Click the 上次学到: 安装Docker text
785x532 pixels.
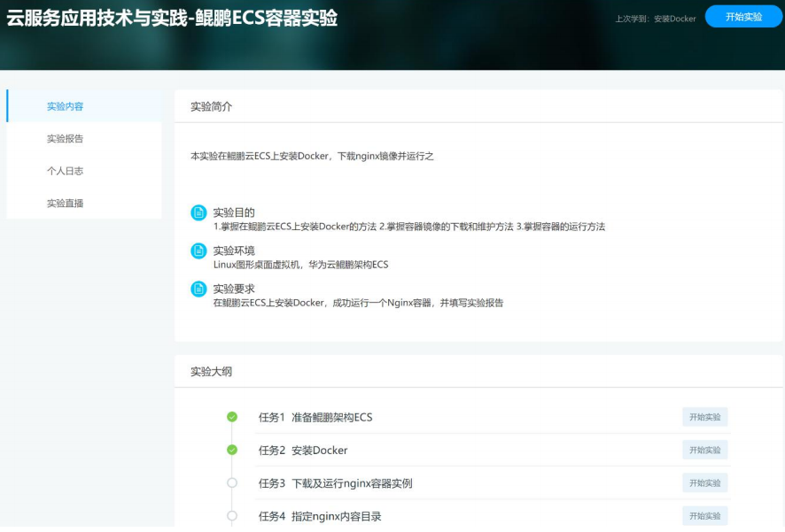[656, 19]
